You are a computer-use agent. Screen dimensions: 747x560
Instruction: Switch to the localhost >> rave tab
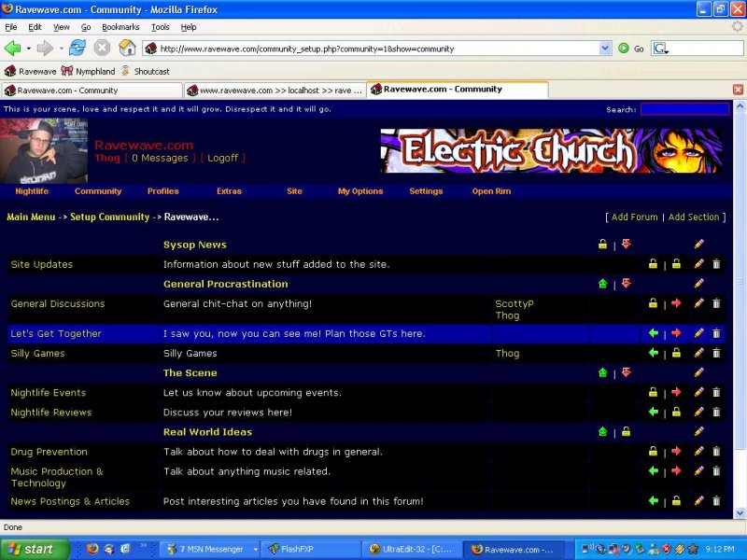[x=275, y=90]
